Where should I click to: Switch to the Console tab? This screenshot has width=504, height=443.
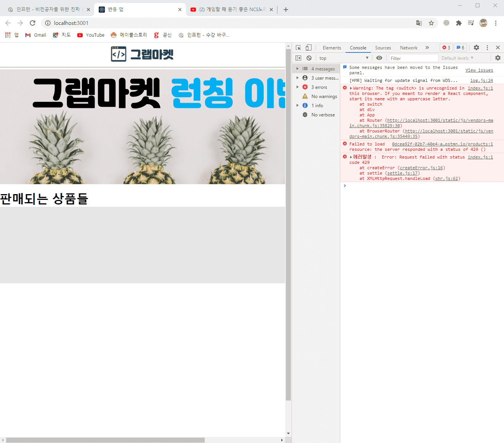coord(358,48)
